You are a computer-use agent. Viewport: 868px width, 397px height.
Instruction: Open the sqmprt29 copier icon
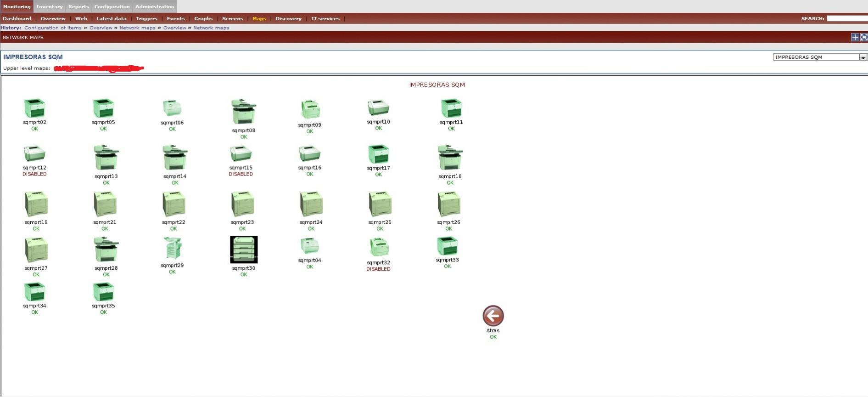click(173, 249)
